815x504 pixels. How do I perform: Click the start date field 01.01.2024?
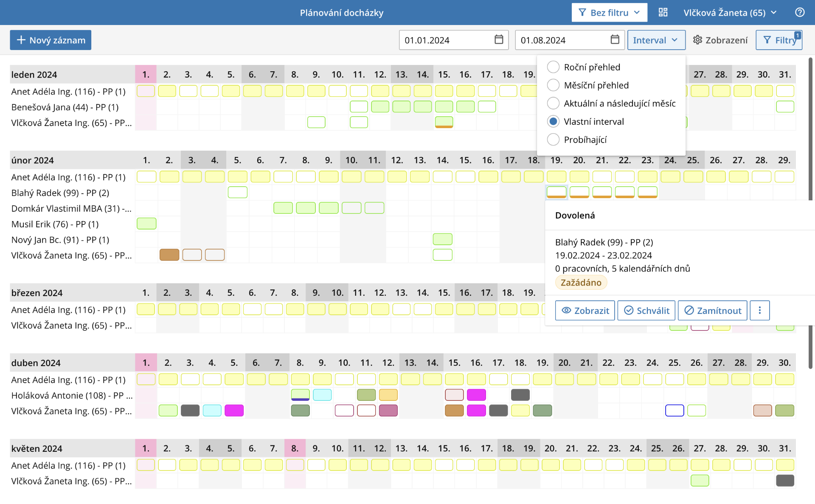tap(453, 40)
